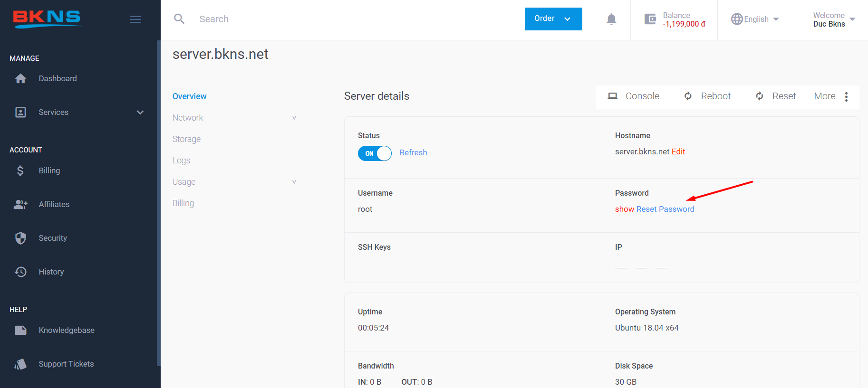The image size is (868, 388).
Task: Click the root username value
Action: coord(365,209)
